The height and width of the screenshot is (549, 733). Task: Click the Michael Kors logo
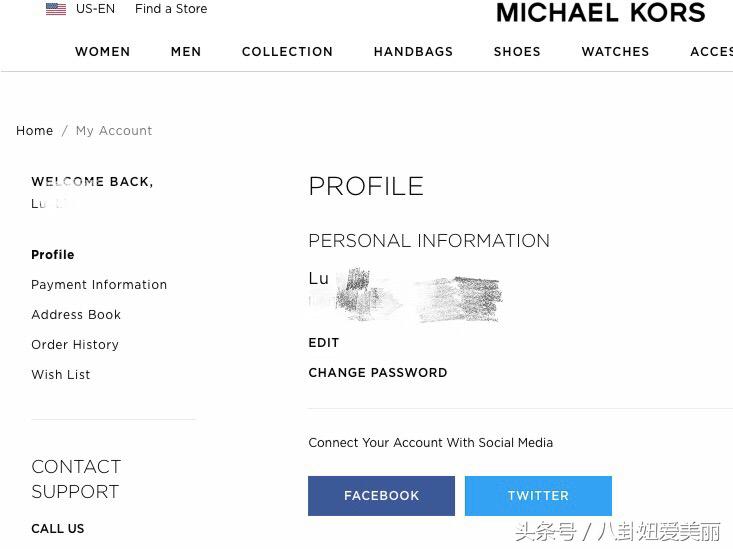(x=600, y=13)
